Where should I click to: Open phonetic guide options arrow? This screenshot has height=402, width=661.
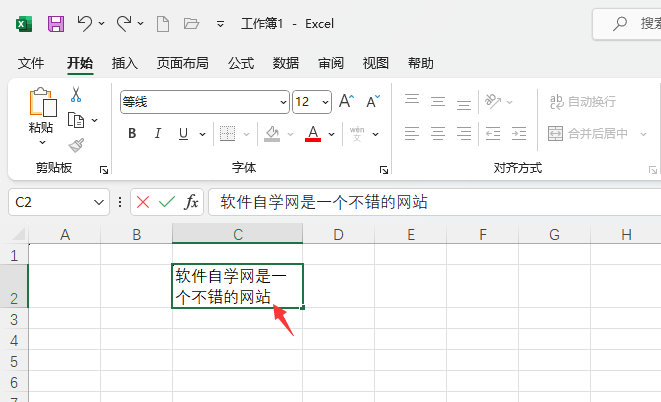click(x=376, y=134)
